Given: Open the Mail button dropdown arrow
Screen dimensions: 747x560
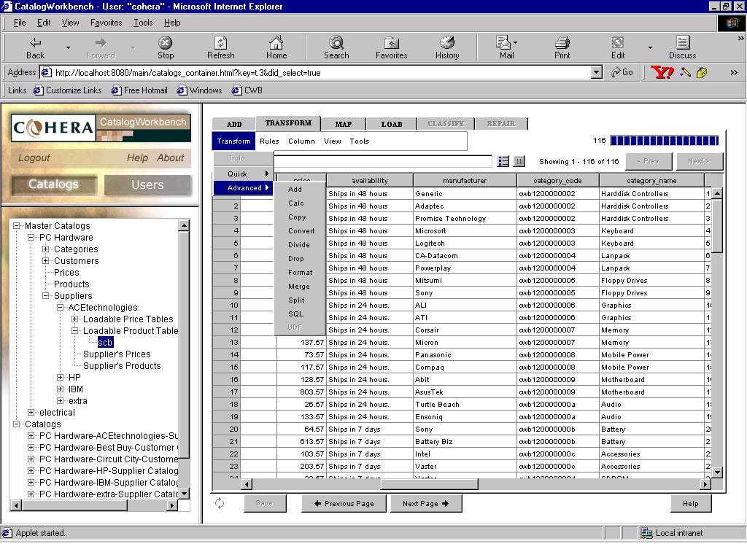Looking at the screenshot, I should [516, 42].
